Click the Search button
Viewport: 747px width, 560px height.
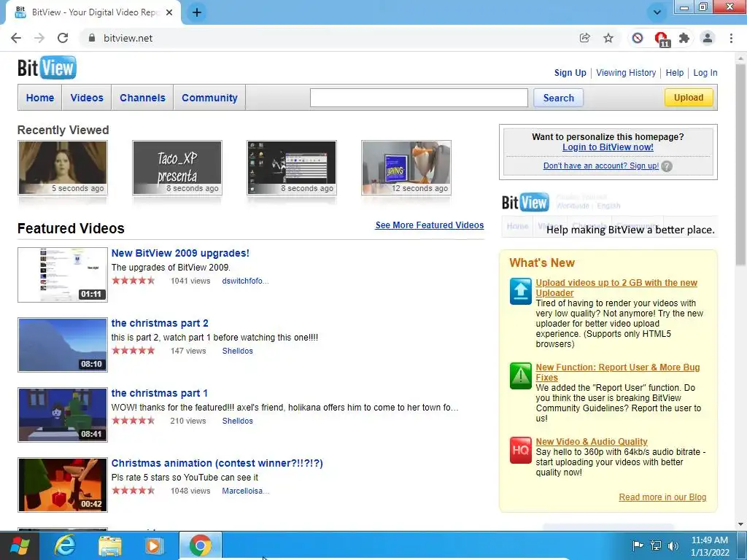pyautogui.click(x=558, y=98)
